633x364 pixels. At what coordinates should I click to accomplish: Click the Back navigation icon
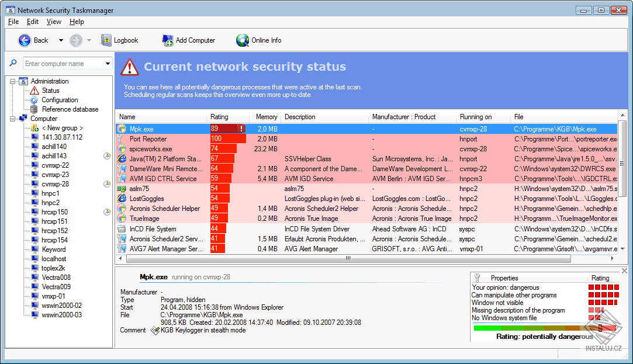[25, 40]
